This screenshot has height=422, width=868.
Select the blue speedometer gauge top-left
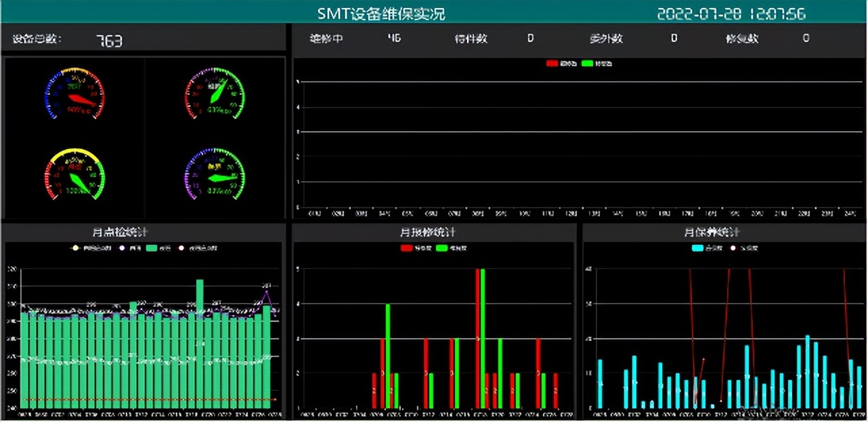coord(76,95)
